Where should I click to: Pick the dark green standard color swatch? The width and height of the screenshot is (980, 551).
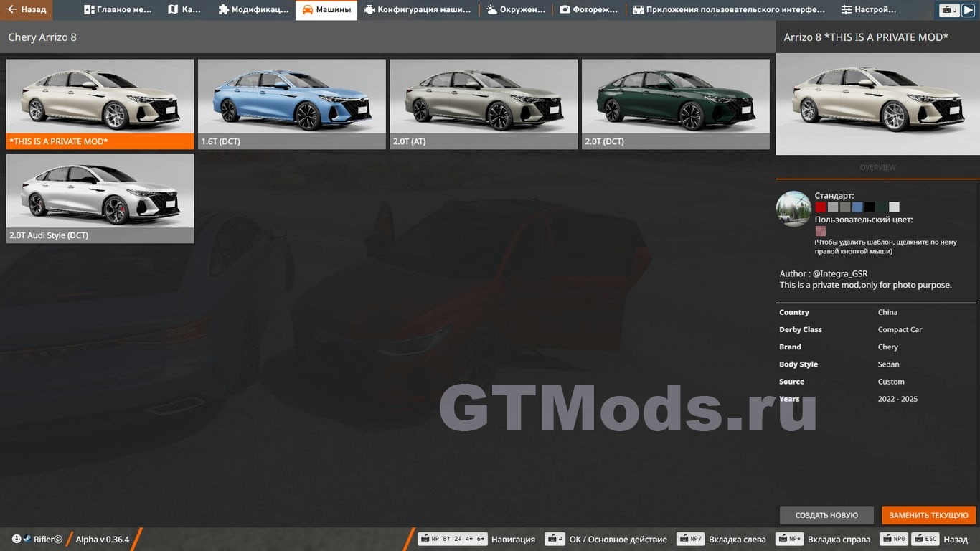(882, 207)
